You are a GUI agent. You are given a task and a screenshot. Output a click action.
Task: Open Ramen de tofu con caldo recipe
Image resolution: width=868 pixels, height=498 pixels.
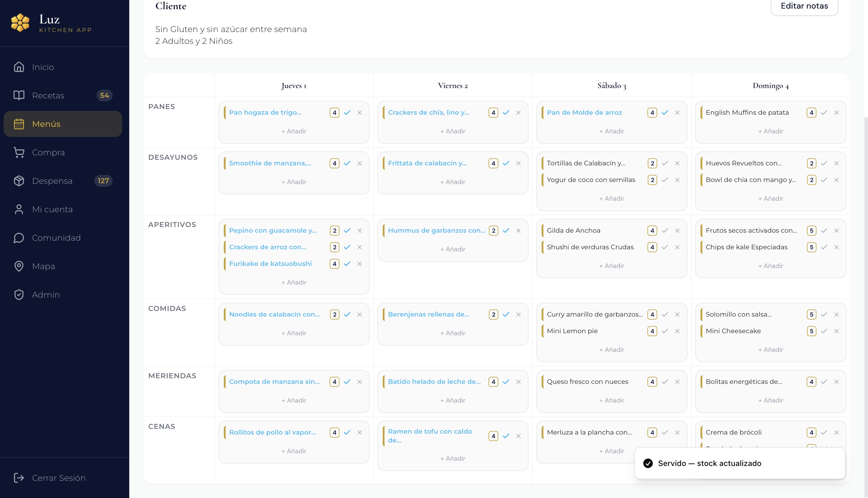coord(430,436)
